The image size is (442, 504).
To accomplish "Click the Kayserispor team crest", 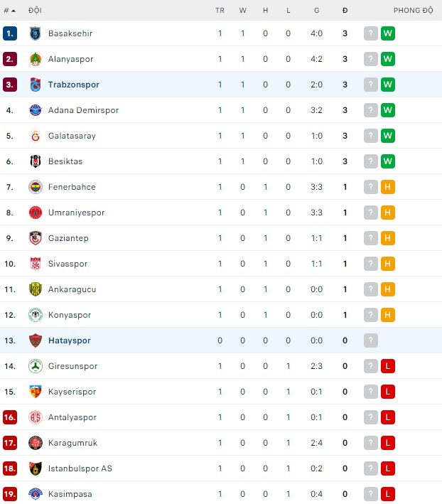I will [36, 392].
